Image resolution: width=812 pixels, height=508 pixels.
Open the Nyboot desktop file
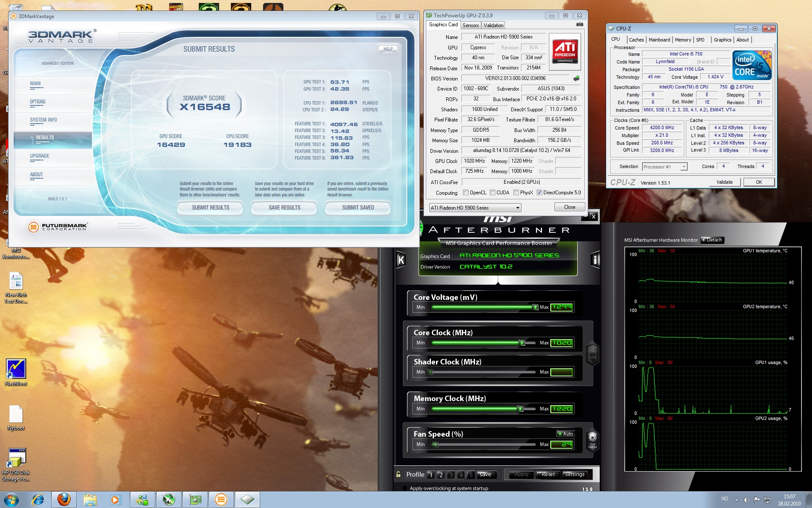(x=16, y=418)
